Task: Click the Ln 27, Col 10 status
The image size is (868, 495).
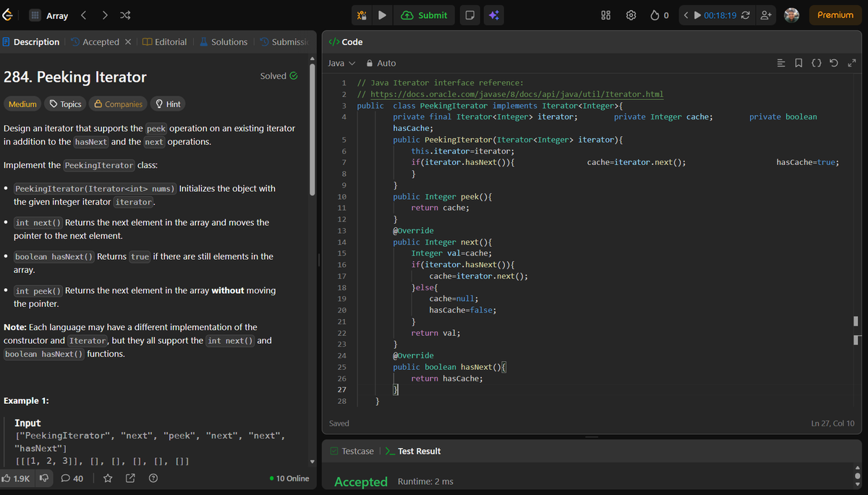Action: coord(833,423)
